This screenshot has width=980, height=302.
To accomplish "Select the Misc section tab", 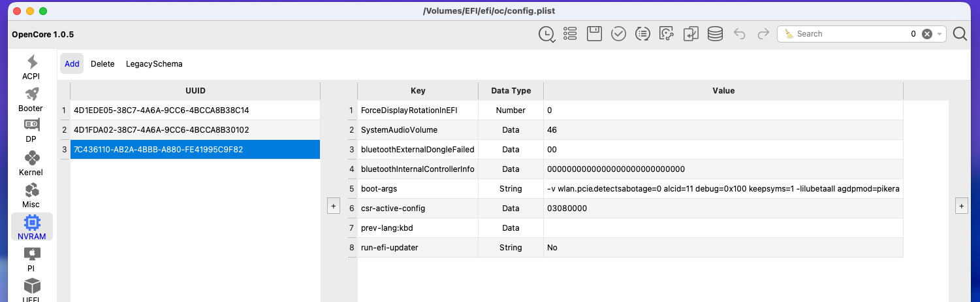I will [31, 195].
